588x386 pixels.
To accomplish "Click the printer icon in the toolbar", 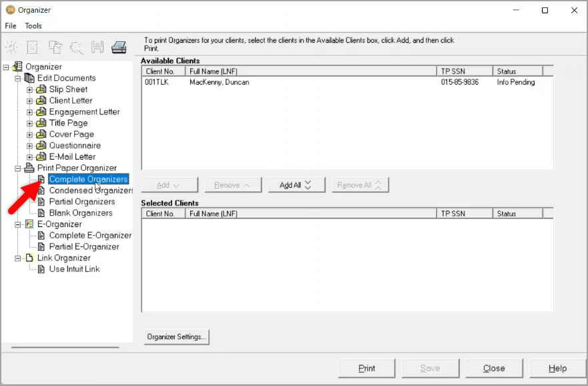I will [119, 47].
